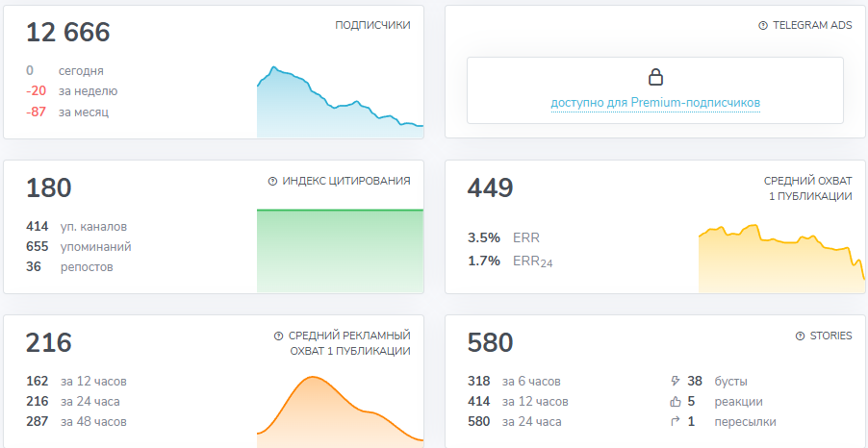Click the STORIES card title
Screen dimensions: 868x448
pos(830,336)
